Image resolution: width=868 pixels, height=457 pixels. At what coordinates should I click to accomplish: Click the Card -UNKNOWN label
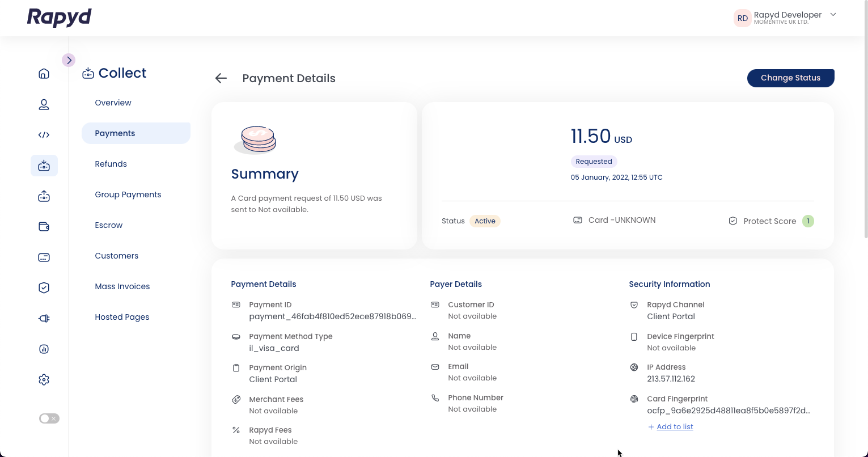(622, 220)
